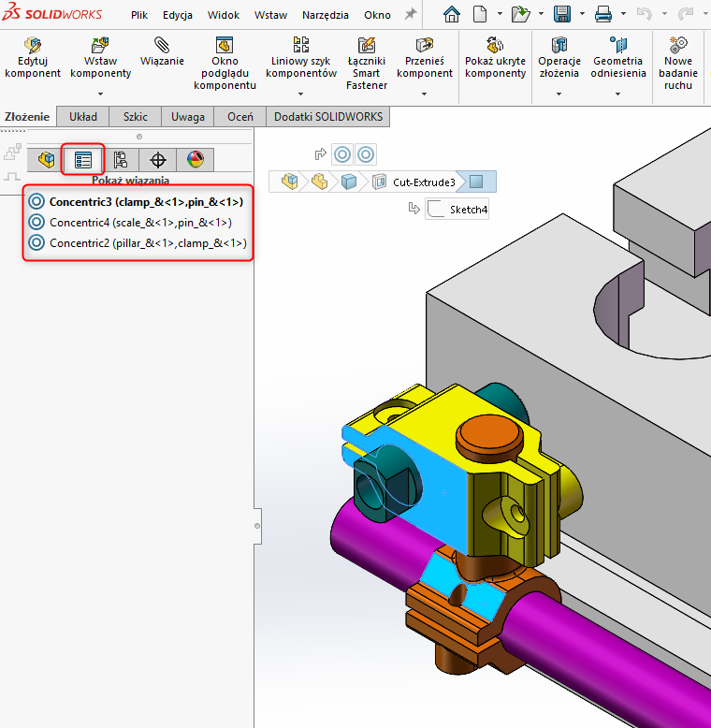Click the Pokaż wiązania list icon
Screen dimensions: 711x728
tap(83, 160)
